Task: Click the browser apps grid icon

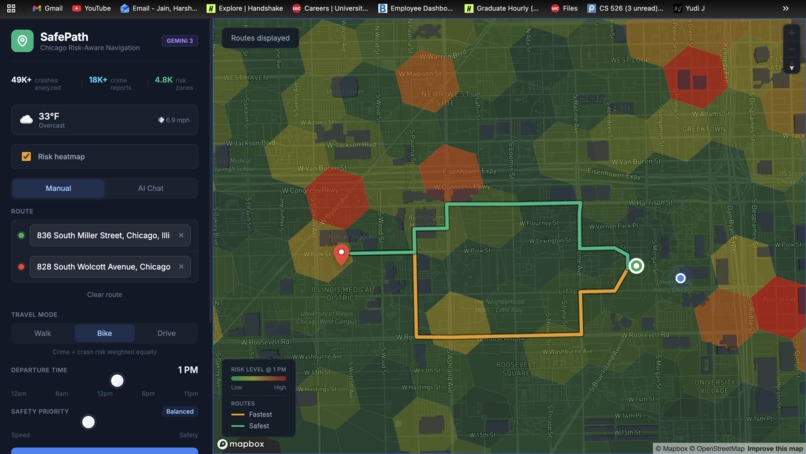Action: tap(11, 8)
